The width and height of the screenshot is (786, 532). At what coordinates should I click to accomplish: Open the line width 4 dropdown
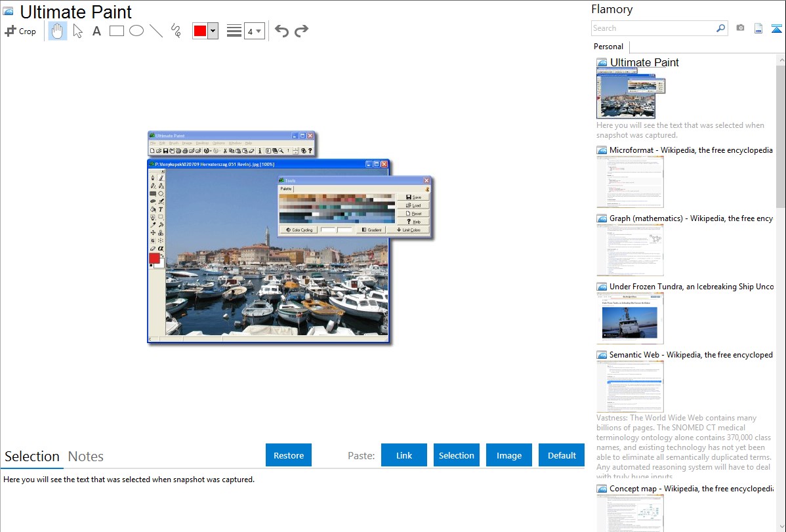point(254,31)
